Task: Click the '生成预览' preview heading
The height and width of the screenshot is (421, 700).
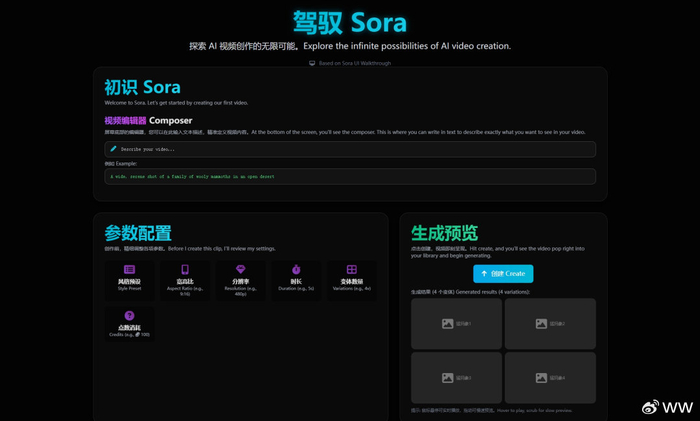Action: 444,233
